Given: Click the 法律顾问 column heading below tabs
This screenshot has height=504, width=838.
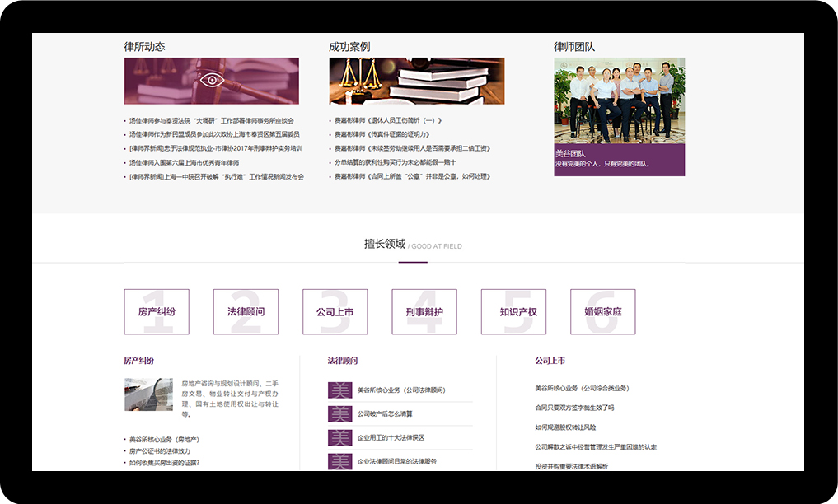Looking at the screenshot, I should 343,361.
